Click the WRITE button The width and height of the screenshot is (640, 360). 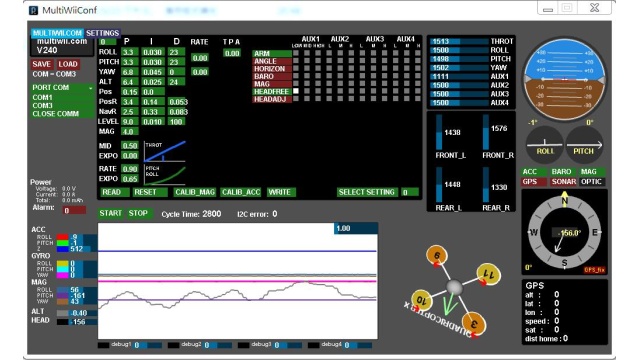(x=281, y=192)
